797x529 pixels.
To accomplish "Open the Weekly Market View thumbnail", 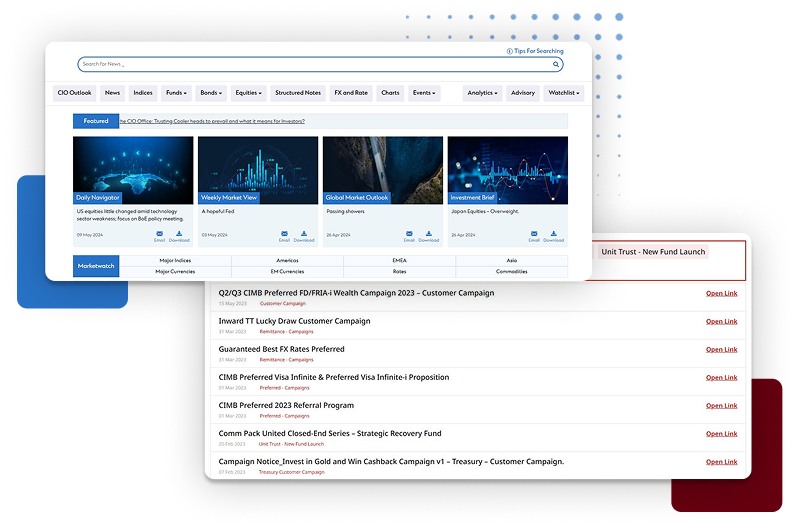I will (258, 170).
